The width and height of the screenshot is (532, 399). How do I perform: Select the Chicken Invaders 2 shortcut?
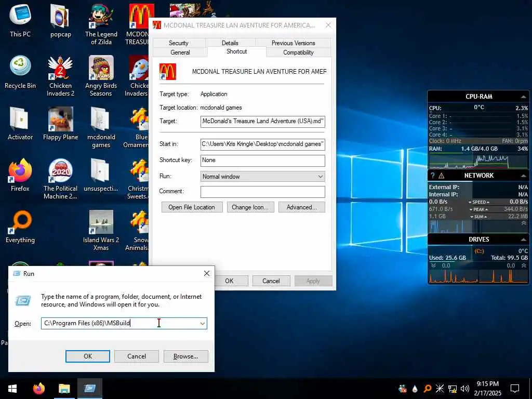pos(60,76)
